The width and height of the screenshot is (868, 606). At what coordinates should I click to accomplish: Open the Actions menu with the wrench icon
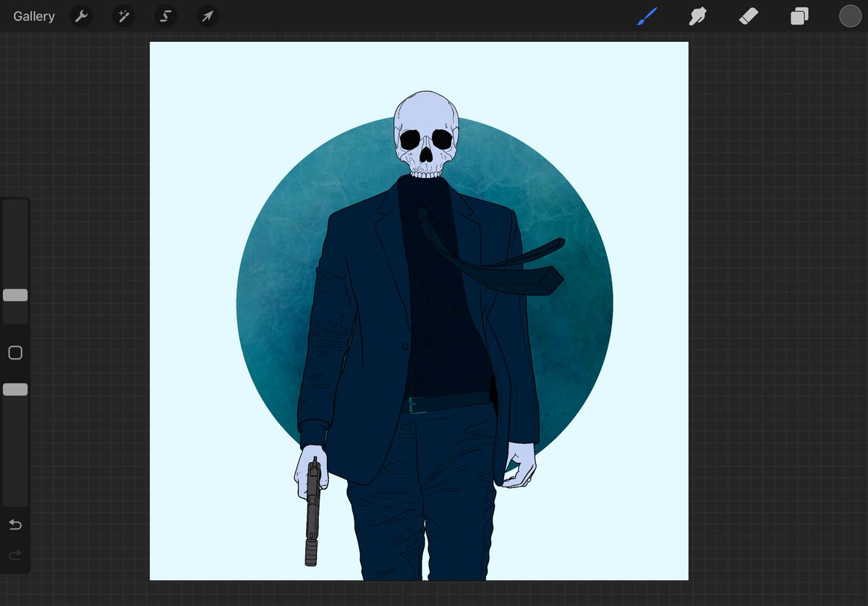(x=80, y=15)
